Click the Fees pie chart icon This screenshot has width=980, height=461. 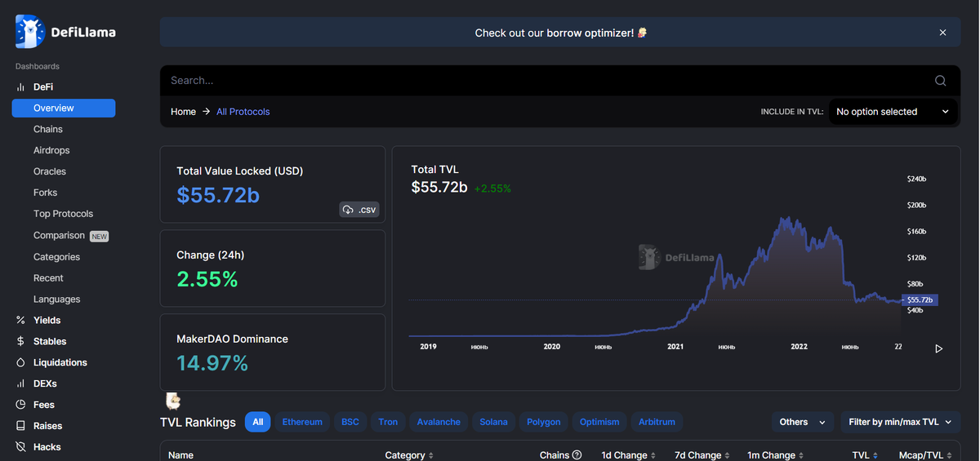[20, 405]
